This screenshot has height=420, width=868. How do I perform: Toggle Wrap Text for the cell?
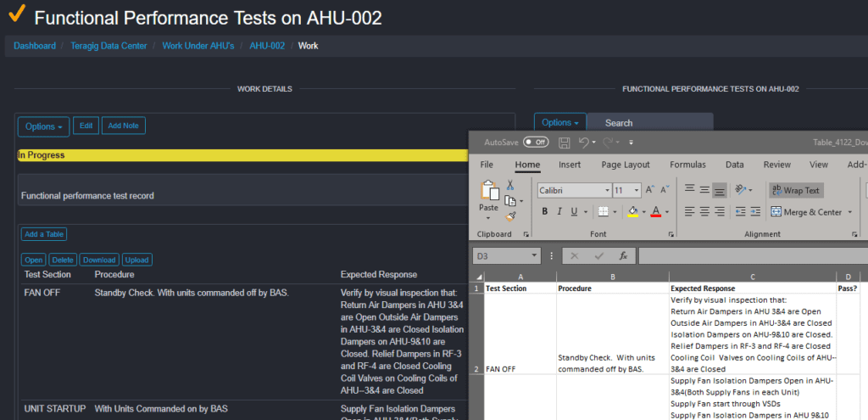click(796, 190)
